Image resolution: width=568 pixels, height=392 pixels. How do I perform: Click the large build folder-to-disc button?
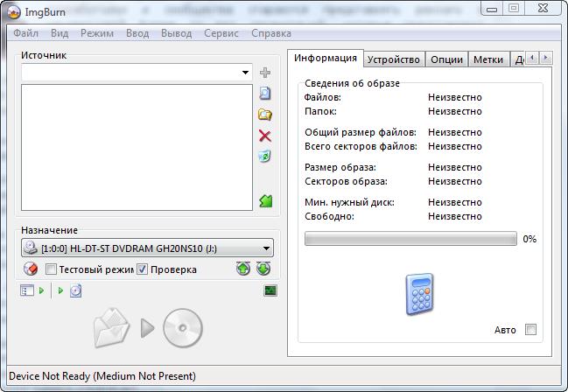tap(148, 328)
